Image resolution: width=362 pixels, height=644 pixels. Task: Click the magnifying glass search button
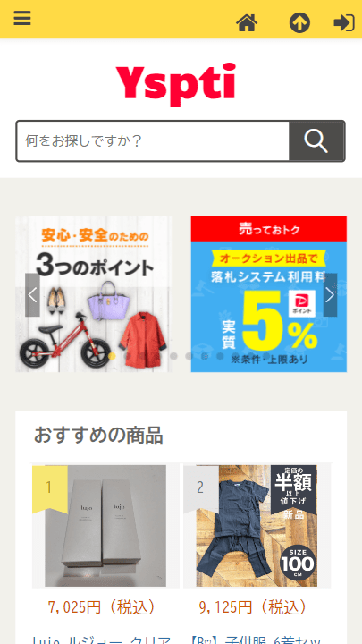316,141
